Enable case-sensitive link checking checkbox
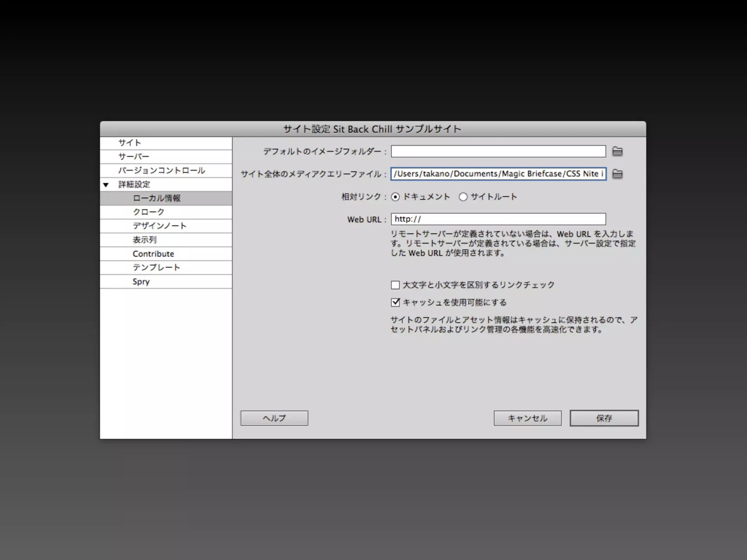Image resolution: width=747 pixels, height=560 pixels. (x=395, y=285)
